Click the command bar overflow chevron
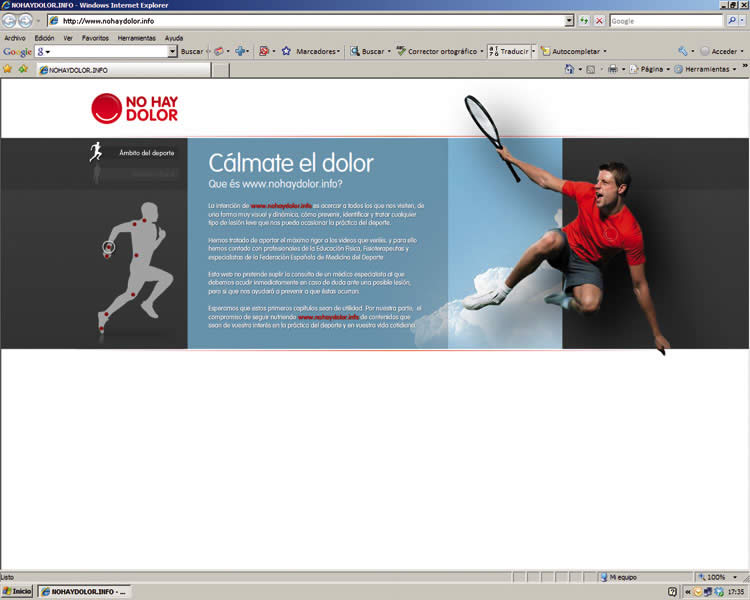The image size is (750, 600). [745, 66]
